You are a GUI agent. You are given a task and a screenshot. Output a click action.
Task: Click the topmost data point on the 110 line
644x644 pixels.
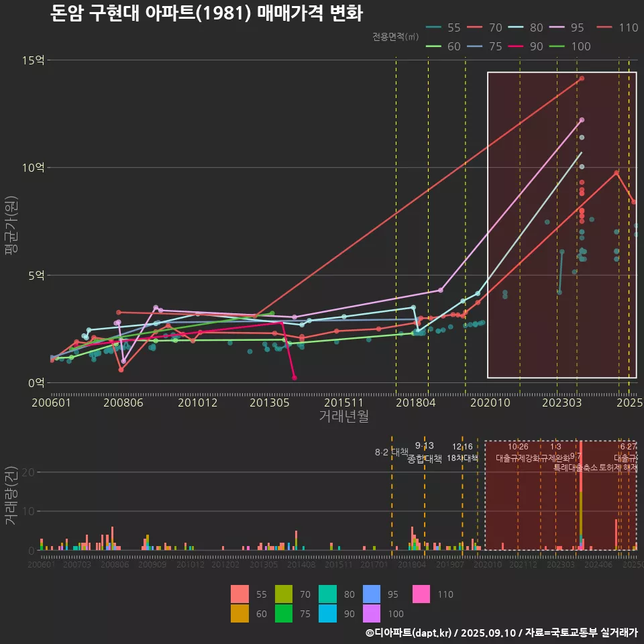582,78
